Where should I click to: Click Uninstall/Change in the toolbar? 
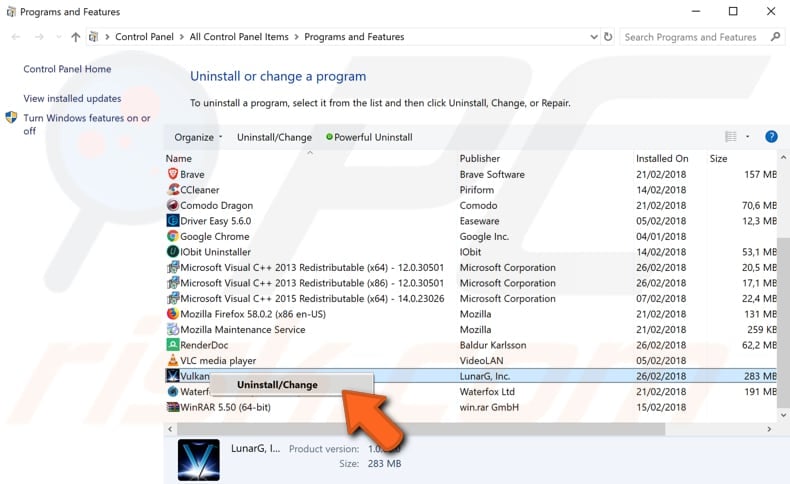(274, 137)
